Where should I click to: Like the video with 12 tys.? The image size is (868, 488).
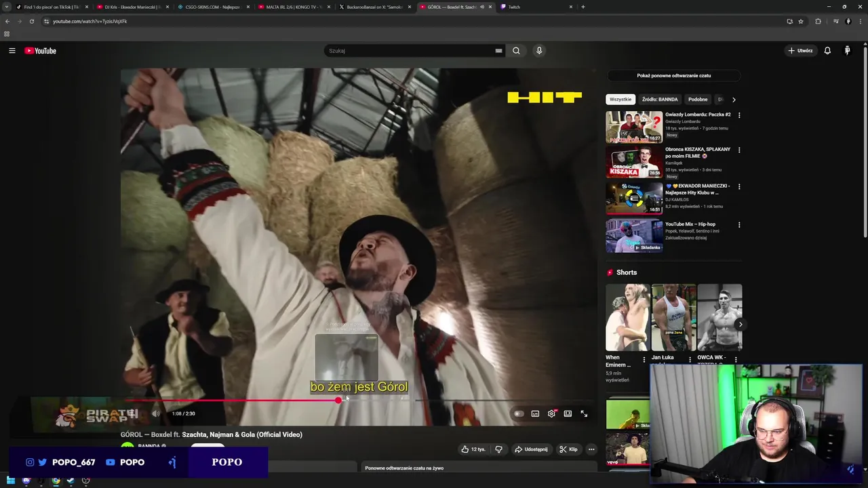(473, 449)
